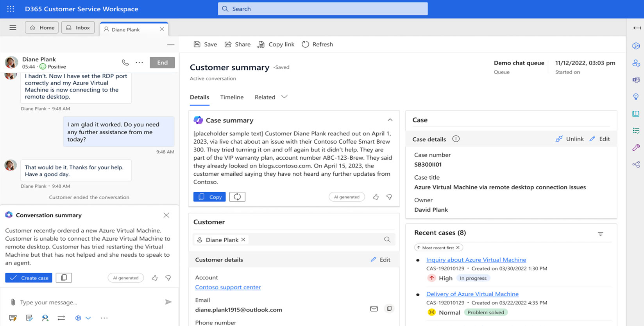Open Inquiry about Azure Virtual Machine case
This screenshot has width=644, height=326.
pos(476,260)
